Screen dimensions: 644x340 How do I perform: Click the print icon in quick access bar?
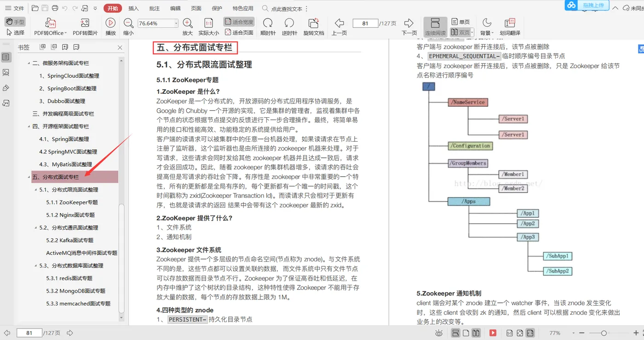[x=55, y=8]
